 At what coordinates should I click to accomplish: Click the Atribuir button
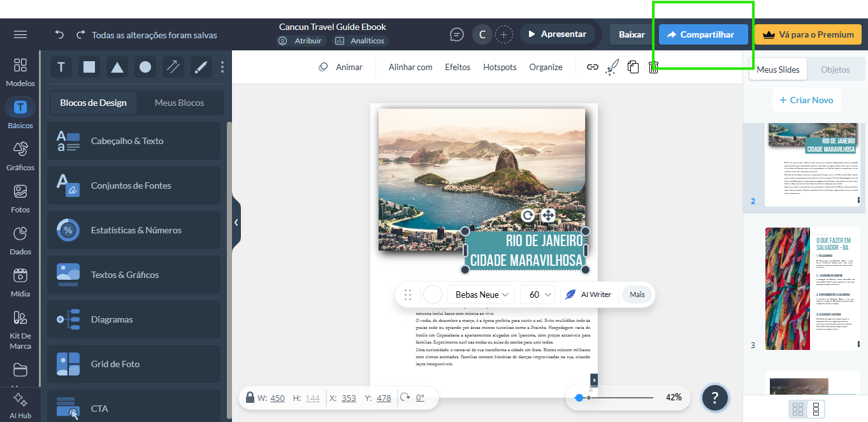tap(301, 41)
